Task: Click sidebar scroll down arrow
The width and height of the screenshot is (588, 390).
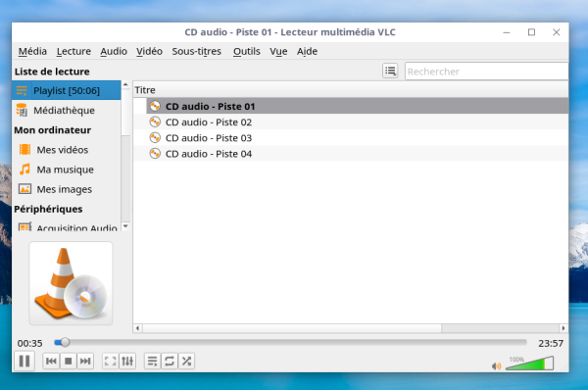Action: (x=125, y=226)
